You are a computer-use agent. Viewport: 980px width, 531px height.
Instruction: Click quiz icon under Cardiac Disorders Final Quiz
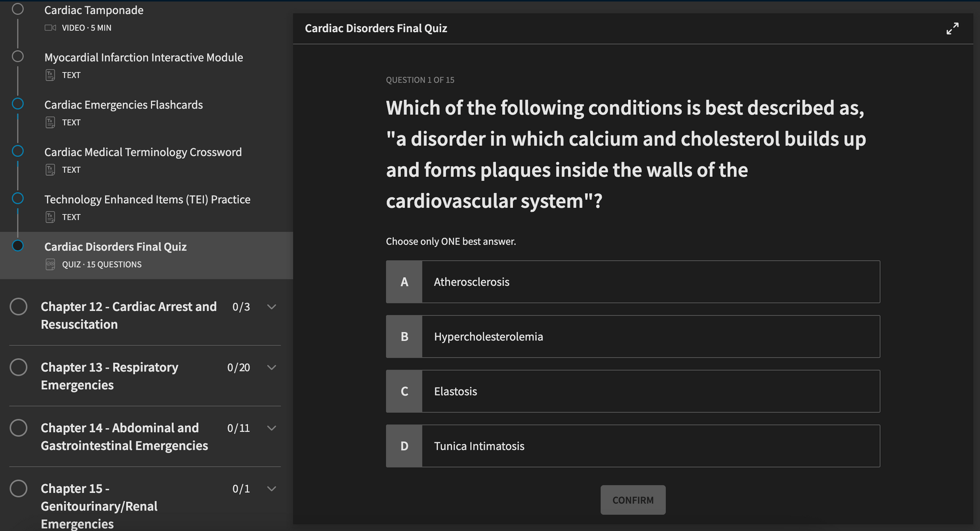point(50,264)
